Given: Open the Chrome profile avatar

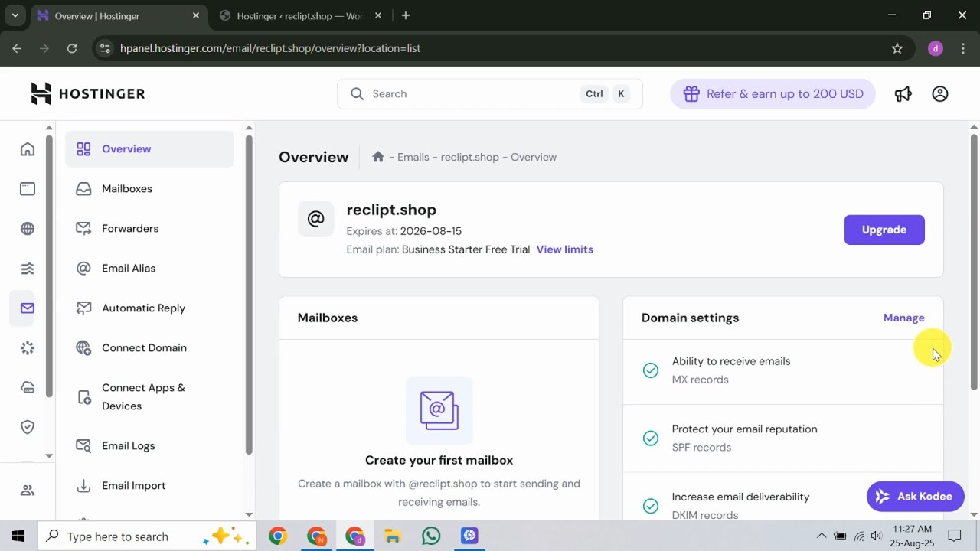Looking at the screenshot, I should click(x=935, y=48).
